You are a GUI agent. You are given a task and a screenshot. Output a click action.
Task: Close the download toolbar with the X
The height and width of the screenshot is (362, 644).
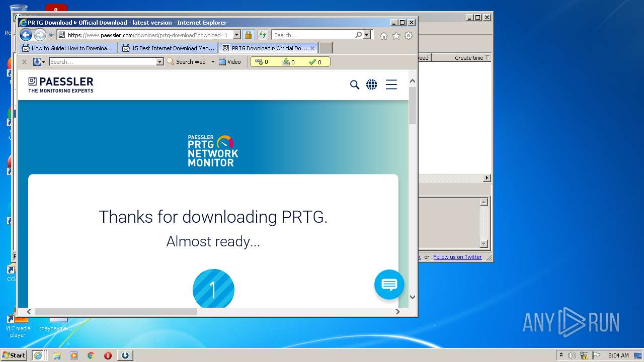tap(24, 62)
